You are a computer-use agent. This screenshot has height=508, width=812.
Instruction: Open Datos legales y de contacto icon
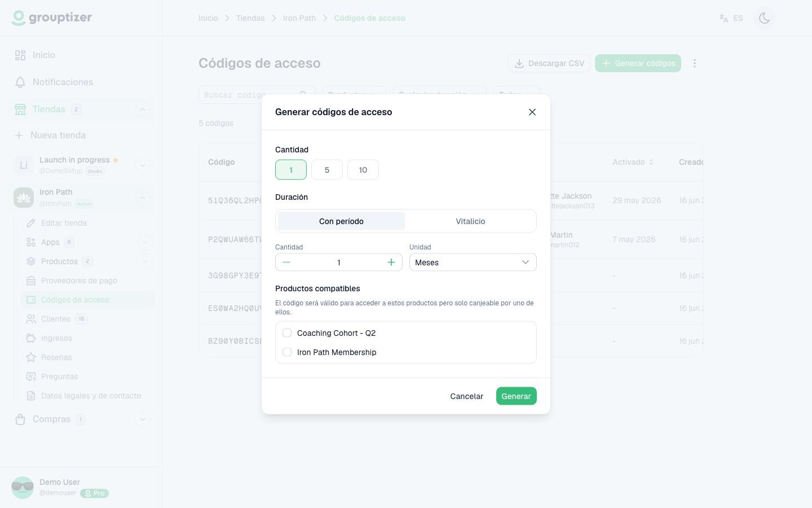31,396
